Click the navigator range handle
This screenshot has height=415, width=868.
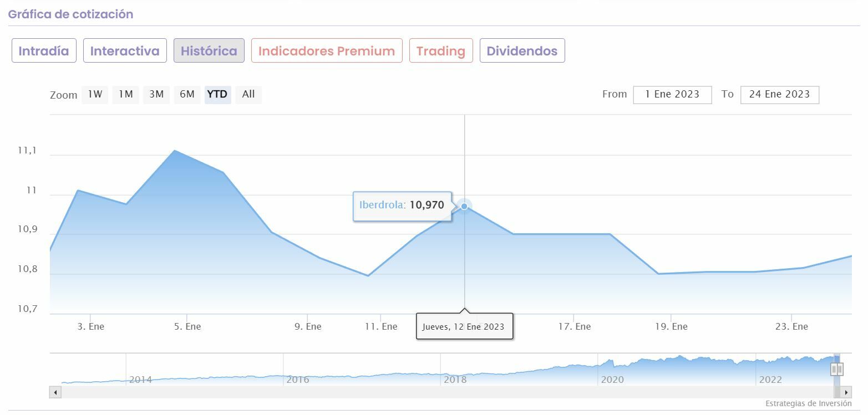[x=837, y=369]
